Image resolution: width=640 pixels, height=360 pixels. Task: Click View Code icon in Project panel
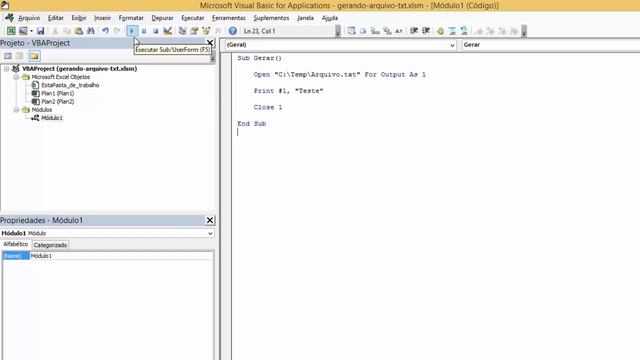point(8,56)
